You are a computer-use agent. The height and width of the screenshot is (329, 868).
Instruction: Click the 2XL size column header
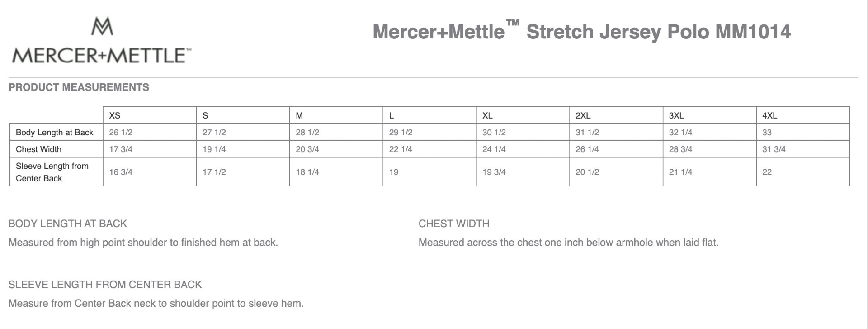click(583, 115)
